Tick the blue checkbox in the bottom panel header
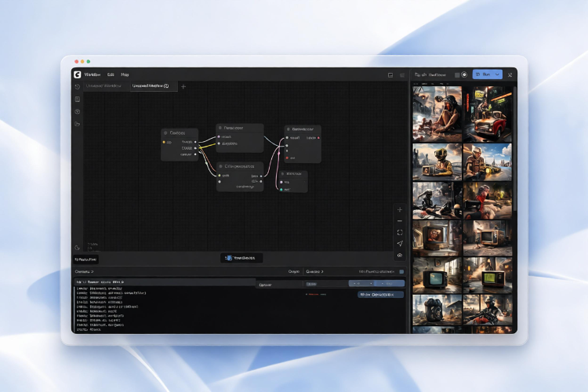The height and width of the screenshot is (392, 588). pyautogui.click(x=401, y=271)
